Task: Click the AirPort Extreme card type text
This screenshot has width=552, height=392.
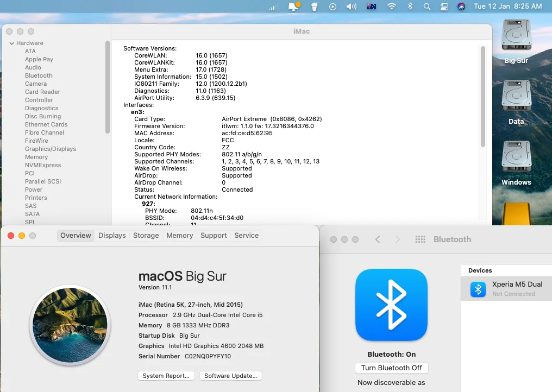Action: point(272,119)
